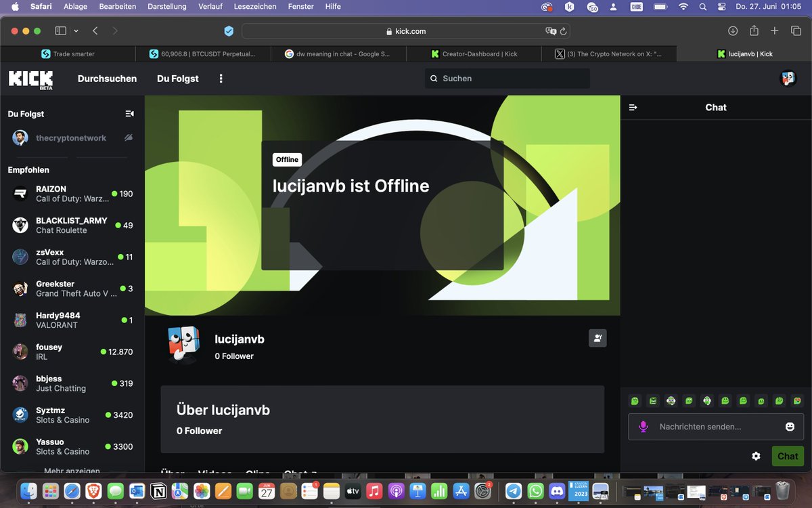Open zsVexx channel
The image size is (812, 508).
72,257
